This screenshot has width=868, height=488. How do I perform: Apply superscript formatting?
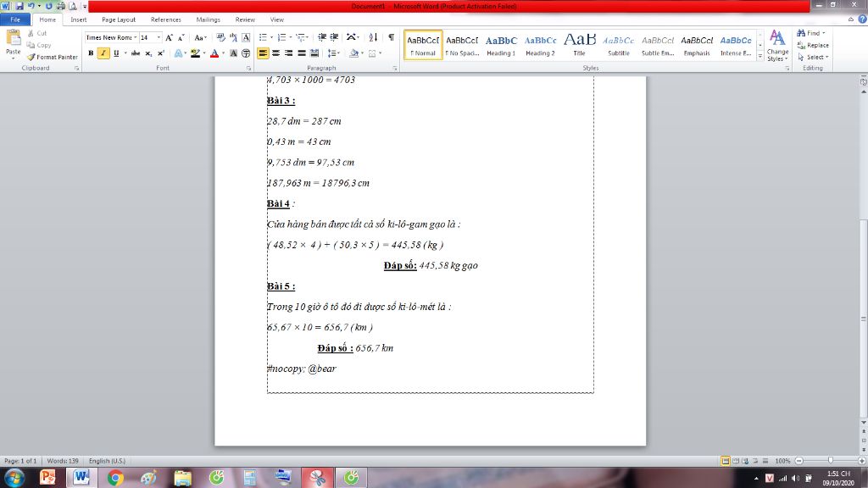pyautogui.click(x=160, y=53)
